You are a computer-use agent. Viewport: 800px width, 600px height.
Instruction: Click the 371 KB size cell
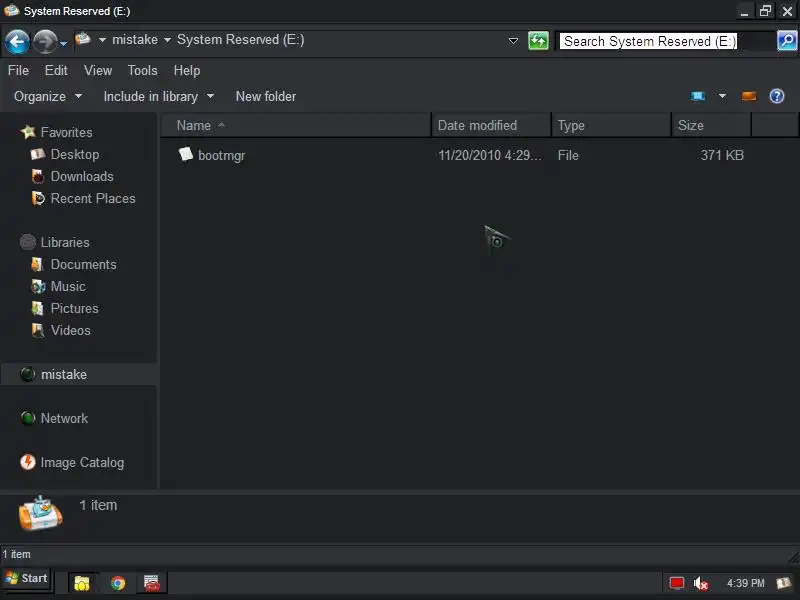pos(722,155)
